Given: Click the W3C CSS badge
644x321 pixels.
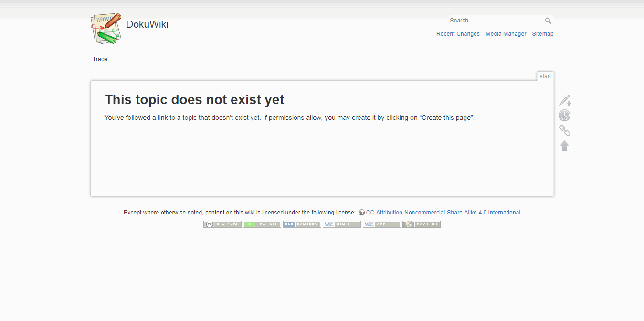Looking at the screenshot, I should [x=382, y=224].
